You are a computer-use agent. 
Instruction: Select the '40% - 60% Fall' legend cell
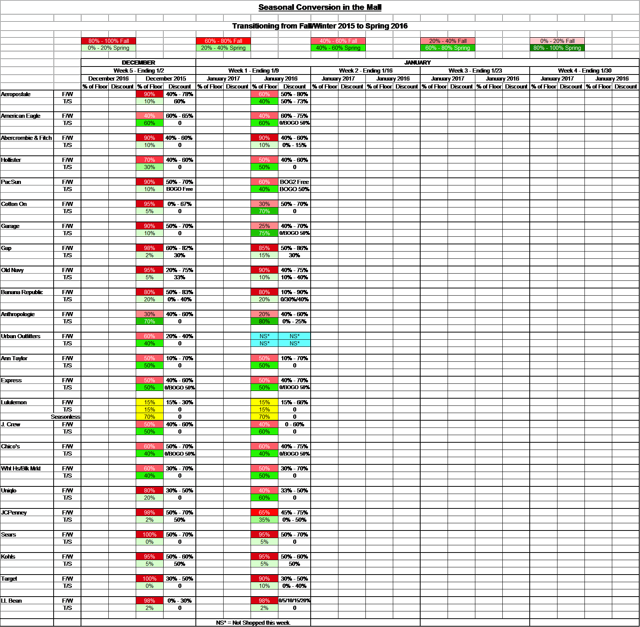coord(338,41)
